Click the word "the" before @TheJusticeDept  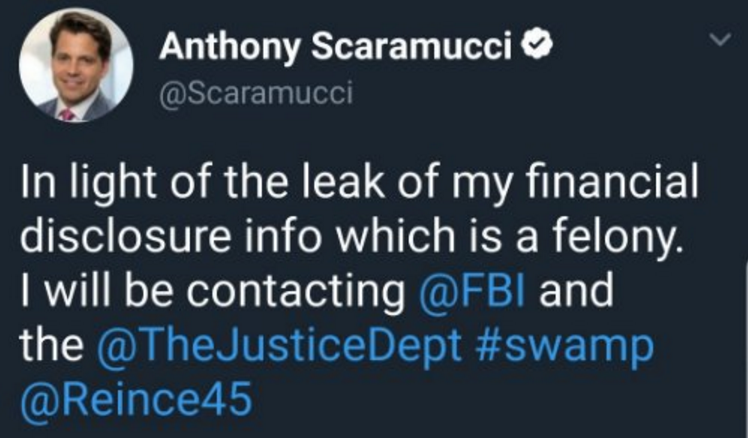click(x=51, y=346)
